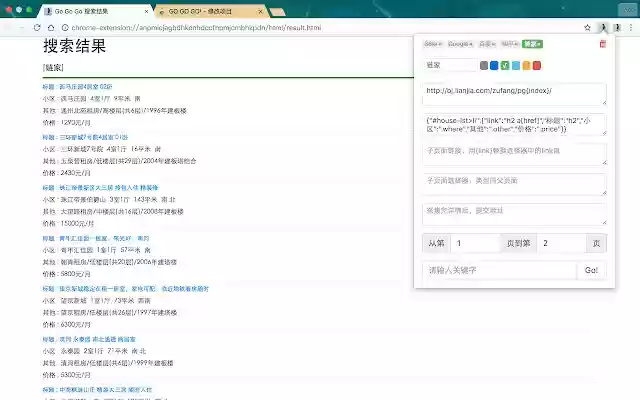
Task: Click the 小区 row with 三环新城7号院 4室1厅
Action: click(102, 149)
